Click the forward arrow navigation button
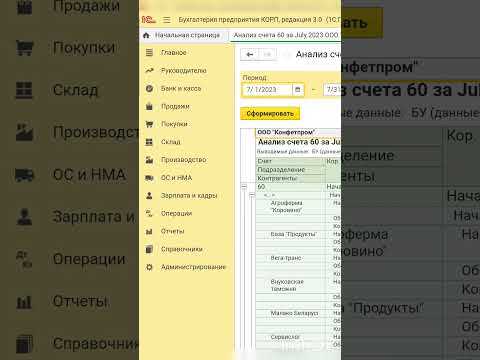Screen dimensions: 480x360 click(267, 54)
